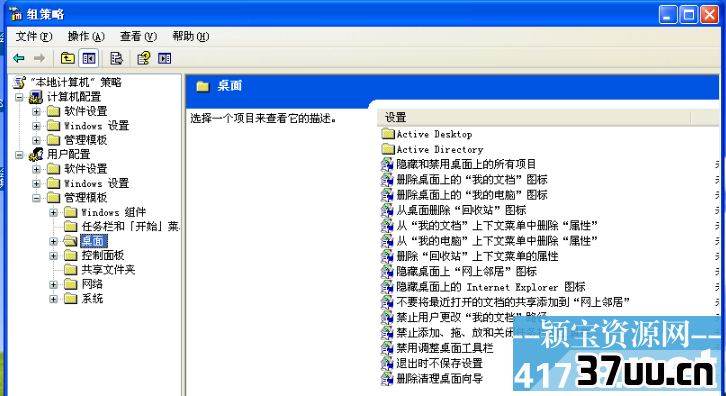Viewport: 726px width, 396px height.
Task: Open the Active Desktop folder
Action: pos(427,134)
